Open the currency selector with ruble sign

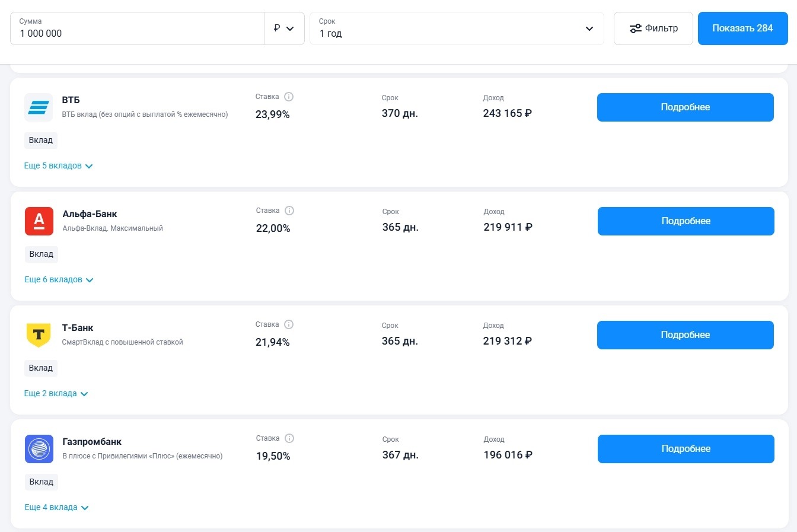tap(284, 28)
